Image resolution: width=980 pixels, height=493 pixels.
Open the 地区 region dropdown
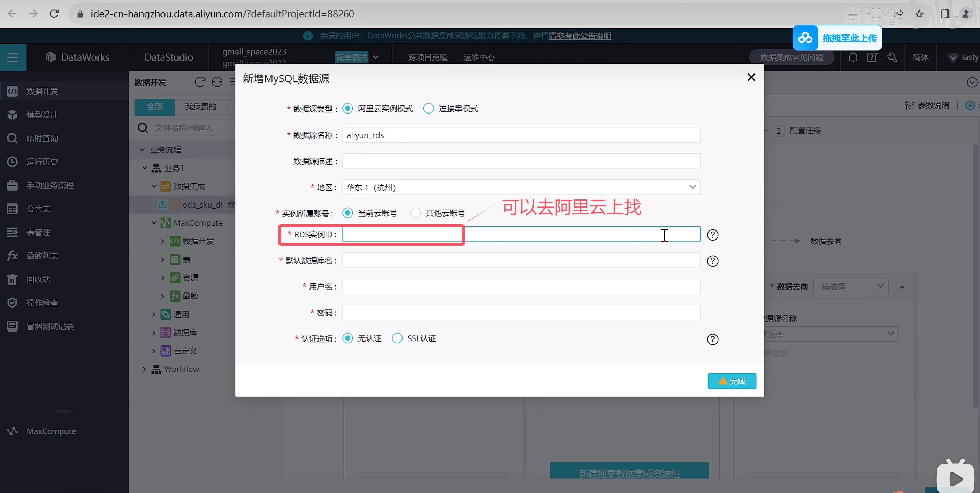[x=521, y=187]
